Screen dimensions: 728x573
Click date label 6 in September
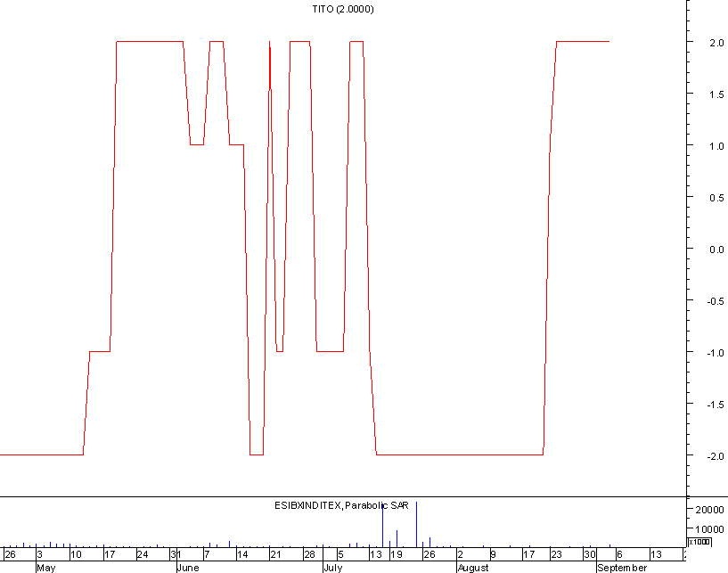pyautogui.click(x=619, y=554)
